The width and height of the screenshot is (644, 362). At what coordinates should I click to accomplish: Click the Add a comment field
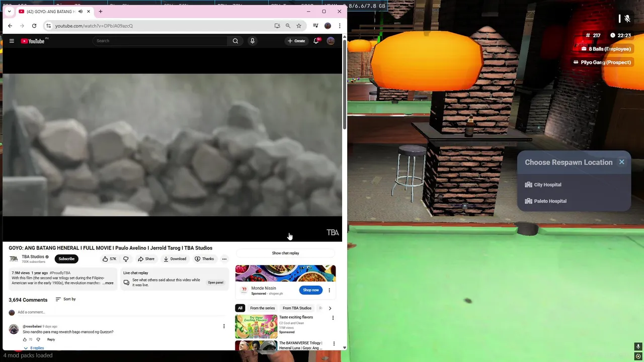tap(121, 312)
